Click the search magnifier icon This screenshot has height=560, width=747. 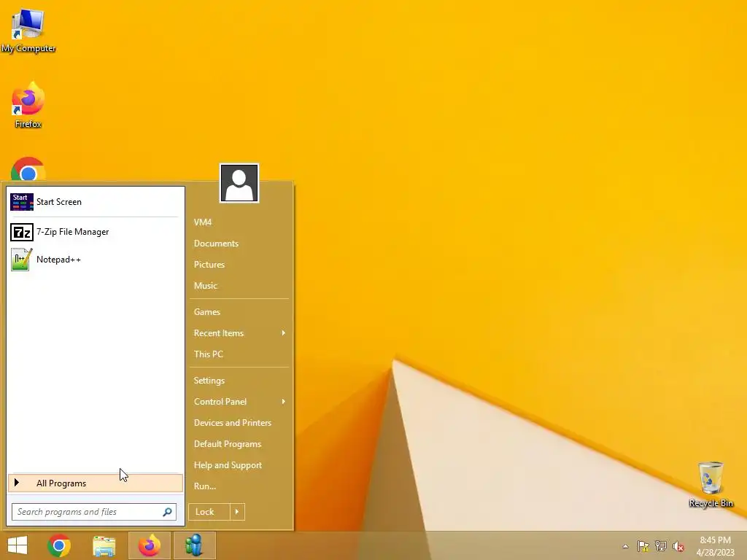point(167,512)
